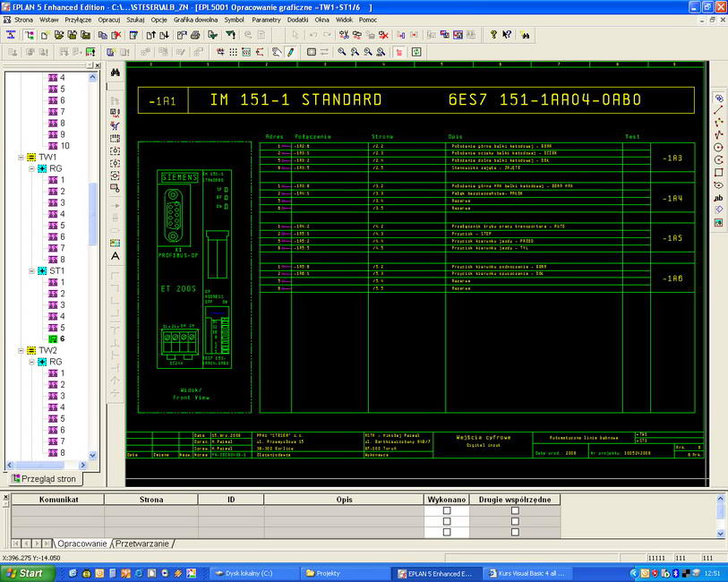Switch to Dysk lokalny (C:) taskbar window
The image size is (728, 582).
(x=253, y=574)
